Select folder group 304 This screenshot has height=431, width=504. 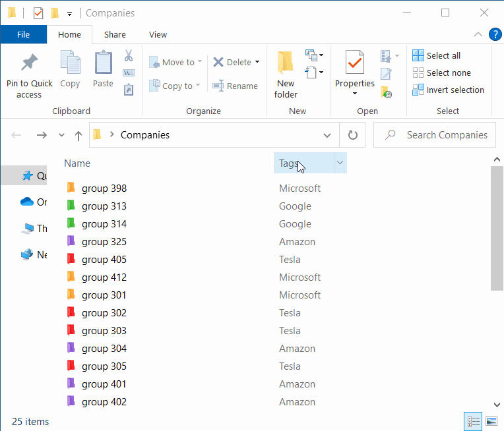pyautogui.click(x=96, y=349)
